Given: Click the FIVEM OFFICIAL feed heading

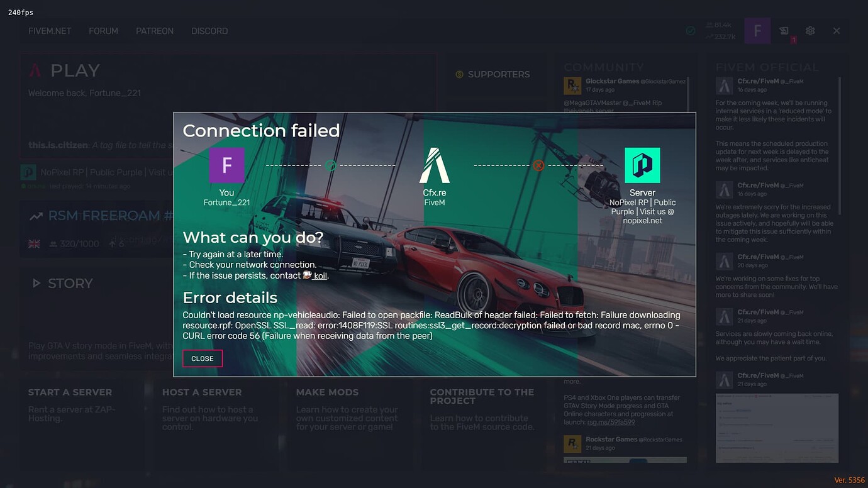Looking at the screenshot, I should (767, 67).
